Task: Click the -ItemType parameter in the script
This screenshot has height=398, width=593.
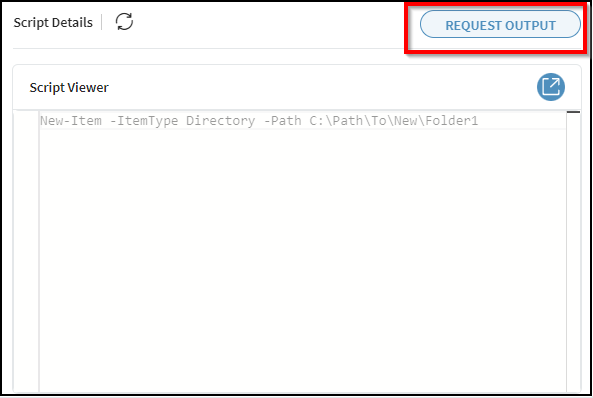Action: tap(144, 121)
